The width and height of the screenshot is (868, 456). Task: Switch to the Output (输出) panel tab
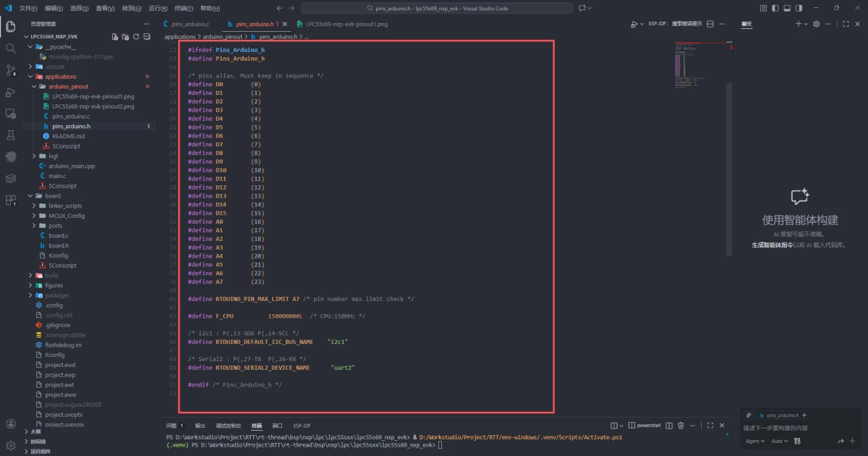coord(200,426)
